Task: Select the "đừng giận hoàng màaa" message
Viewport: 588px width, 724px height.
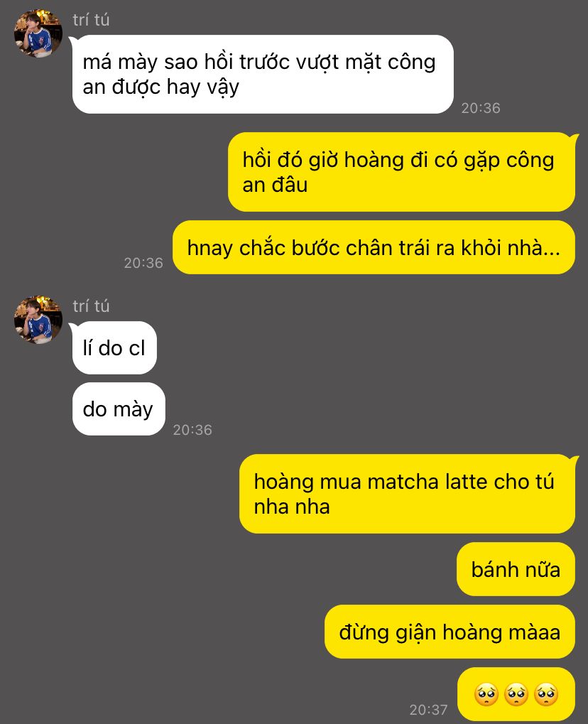Action: tap(450, 632)
